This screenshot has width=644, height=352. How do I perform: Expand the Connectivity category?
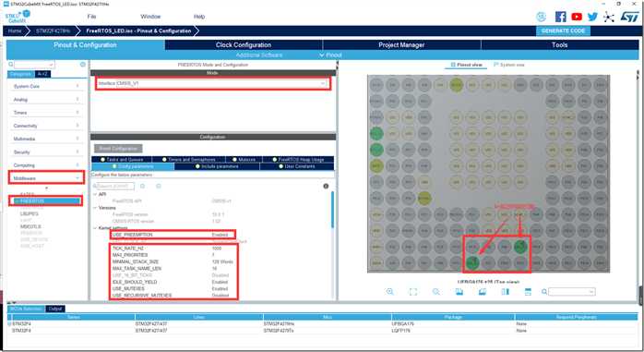tap(46, 126)
